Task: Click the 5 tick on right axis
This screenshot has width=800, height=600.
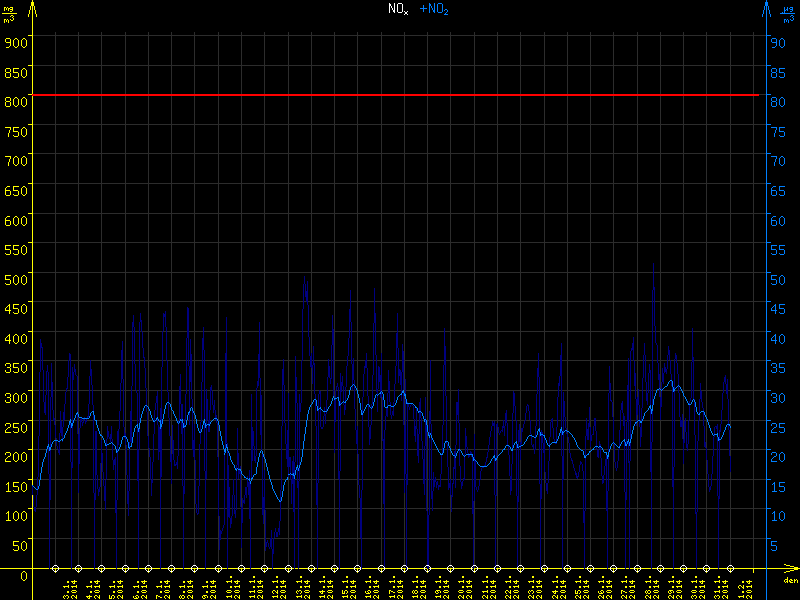Action: (x=773, y=546)
